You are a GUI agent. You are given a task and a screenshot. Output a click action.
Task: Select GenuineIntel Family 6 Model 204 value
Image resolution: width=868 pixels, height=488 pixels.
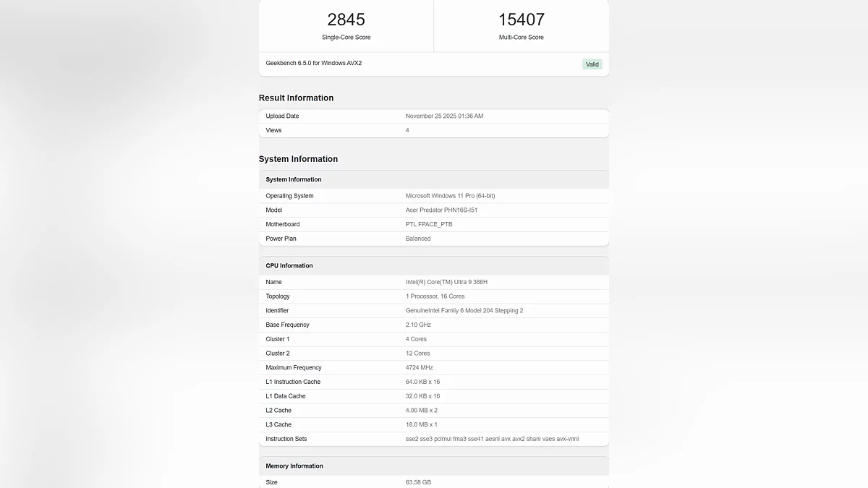464,311
